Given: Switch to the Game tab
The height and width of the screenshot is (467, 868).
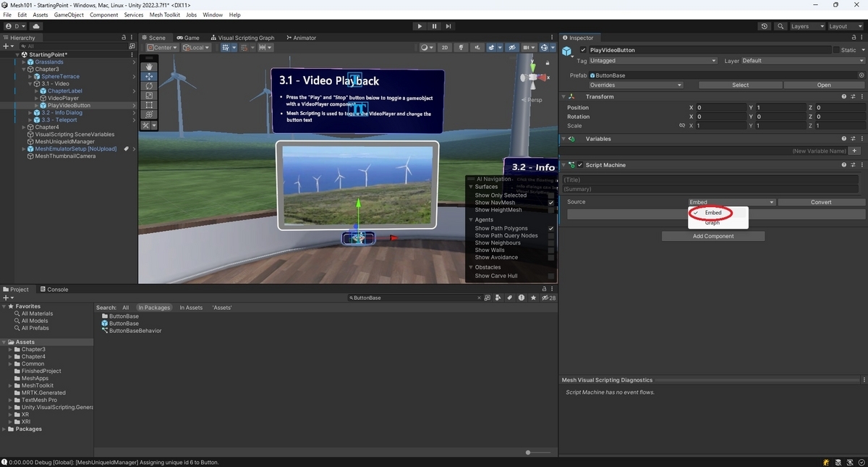Looking at the screenshot, I should (x=187, y=38).
